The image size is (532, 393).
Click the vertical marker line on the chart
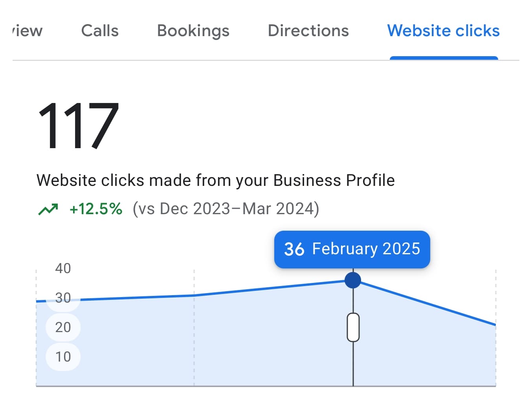(x=353, y=365)
